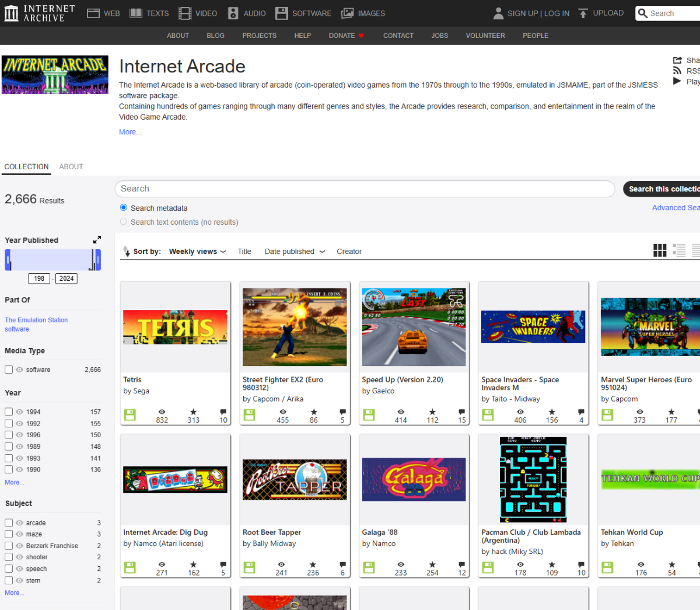Screen dimensions: 700x610
Task: Switch to grid tile view icon
Action: point(660,250)
